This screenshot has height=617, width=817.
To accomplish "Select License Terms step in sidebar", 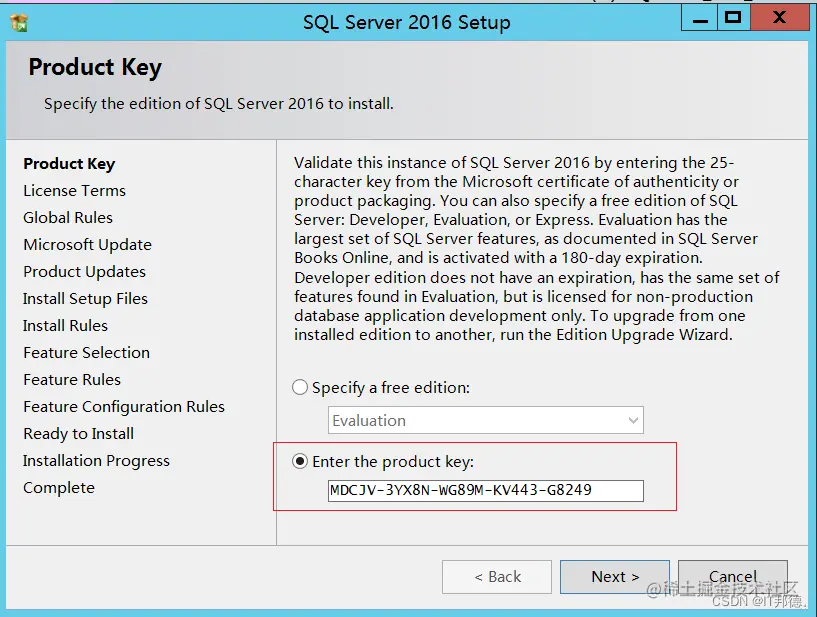I will [x=75, y=191].
